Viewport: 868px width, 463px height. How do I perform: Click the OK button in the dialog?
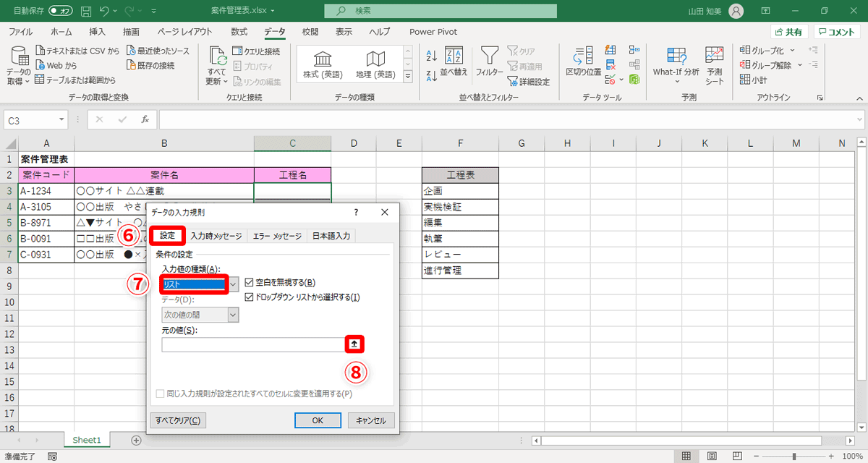click(317, 420)
